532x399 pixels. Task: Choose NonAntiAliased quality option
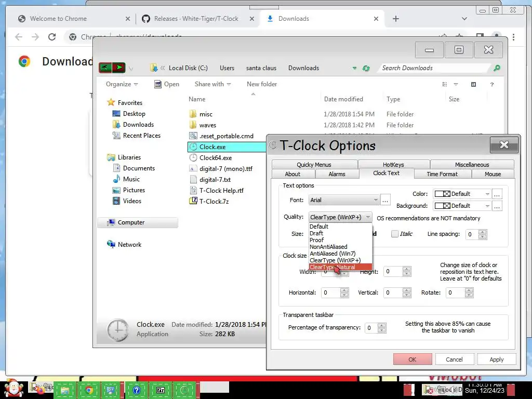click(x=340, y=247)
